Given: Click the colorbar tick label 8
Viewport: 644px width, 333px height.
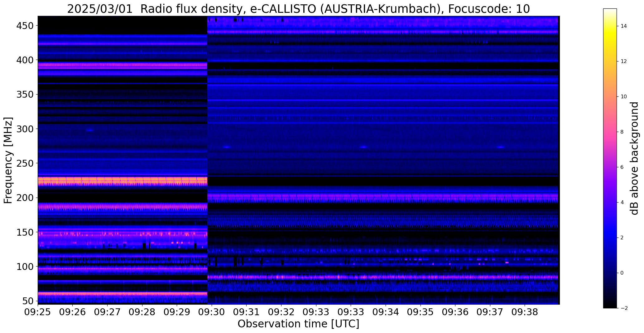Looking at the screenshot, I should click(622, 132).
